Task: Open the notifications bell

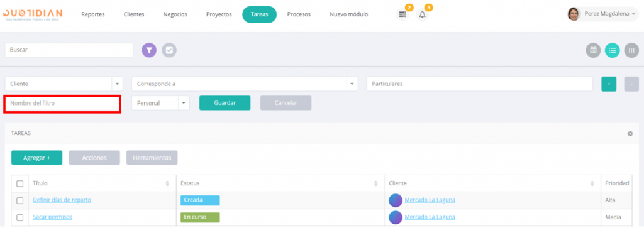Action: (422, 15)
